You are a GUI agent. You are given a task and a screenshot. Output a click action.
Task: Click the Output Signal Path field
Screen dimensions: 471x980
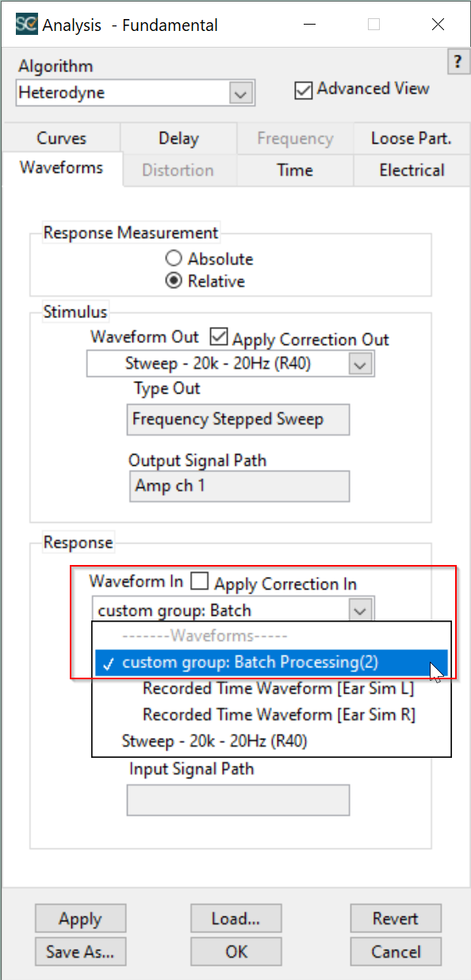point(238,486)
